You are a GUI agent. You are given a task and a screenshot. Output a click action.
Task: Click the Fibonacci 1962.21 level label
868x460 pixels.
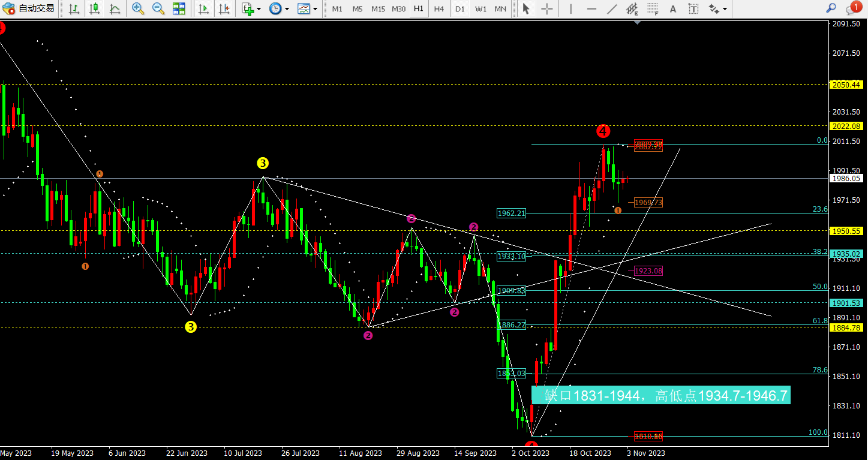[511, 213]
